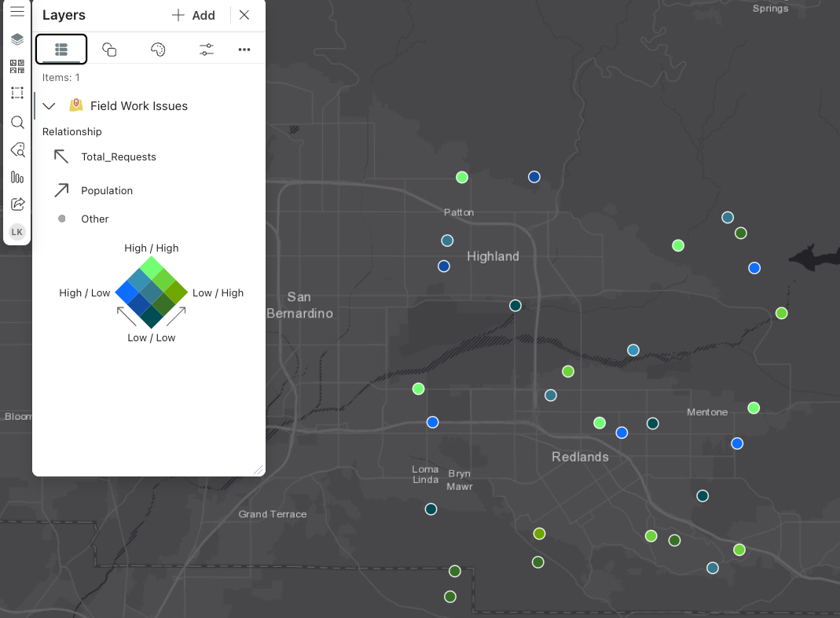
Task: Select the rectangle selection tool
Action: (17, 93)
